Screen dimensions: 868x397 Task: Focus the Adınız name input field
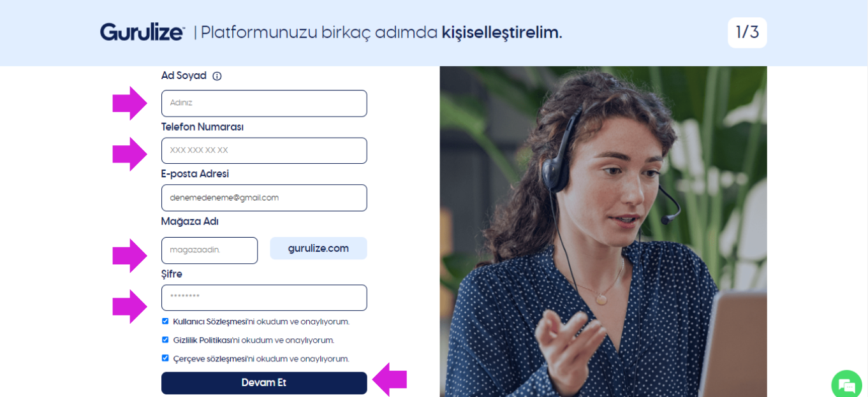point(264,103)
